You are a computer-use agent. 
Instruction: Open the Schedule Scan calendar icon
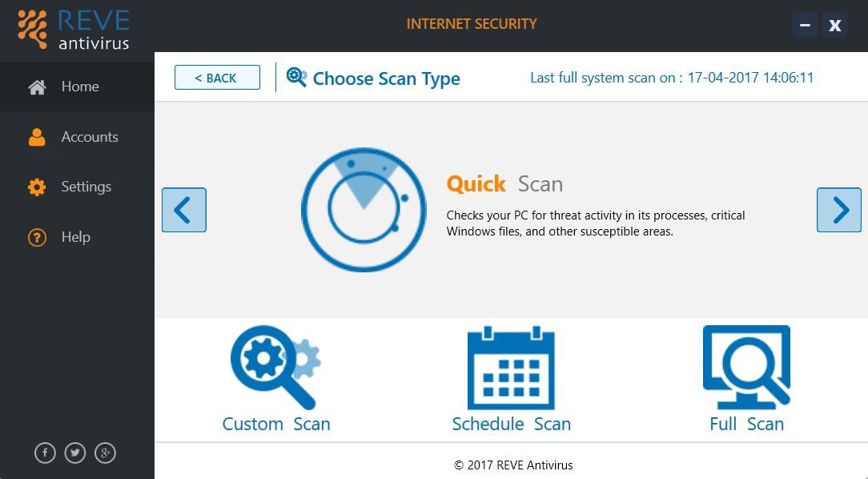click(x=511, y=368)
